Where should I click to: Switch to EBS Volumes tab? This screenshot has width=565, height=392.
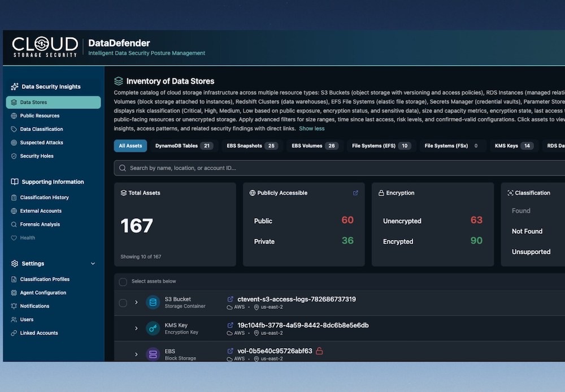[314, 146]
